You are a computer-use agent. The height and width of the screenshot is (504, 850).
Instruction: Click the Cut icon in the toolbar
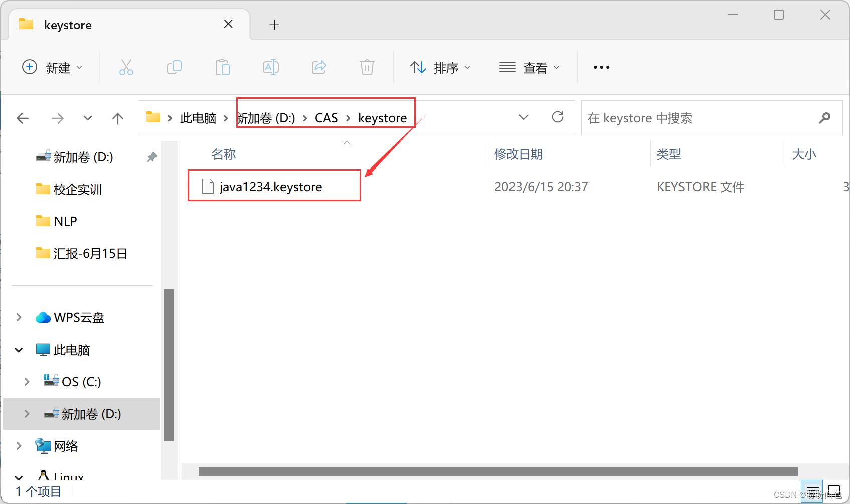pos(126,67)
